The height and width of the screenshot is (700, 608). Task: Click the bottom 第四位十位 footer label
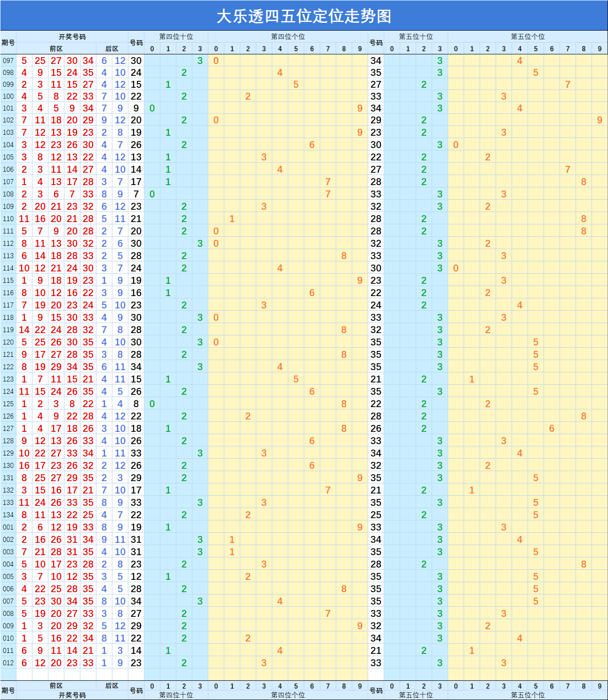tap(176, 695)
